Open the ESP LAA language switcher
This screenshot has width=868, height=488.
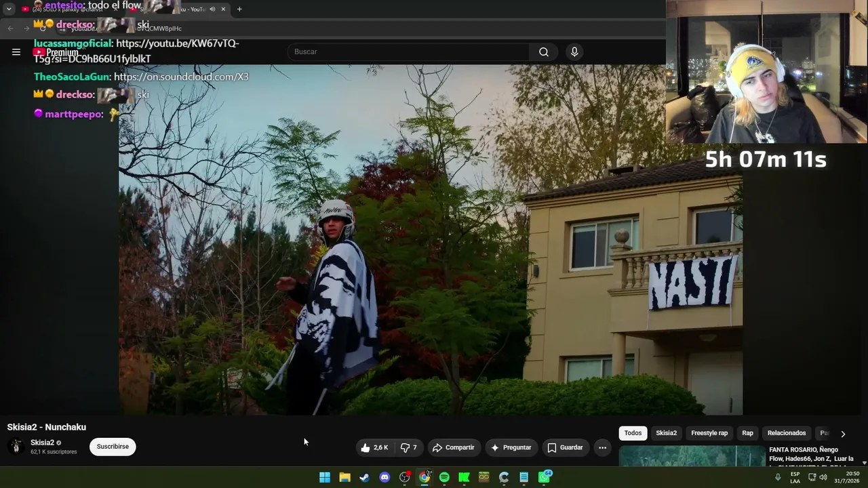pyautogui.click(x=795, y=477)
